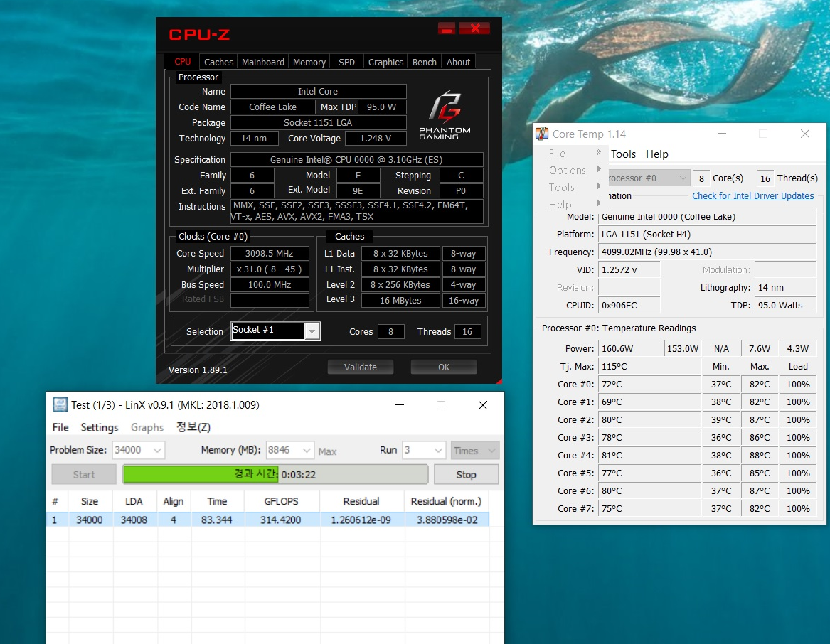Click the Core Speed value 3098.5 MHz
Screen dimensions: 830x644
[270, 254]
